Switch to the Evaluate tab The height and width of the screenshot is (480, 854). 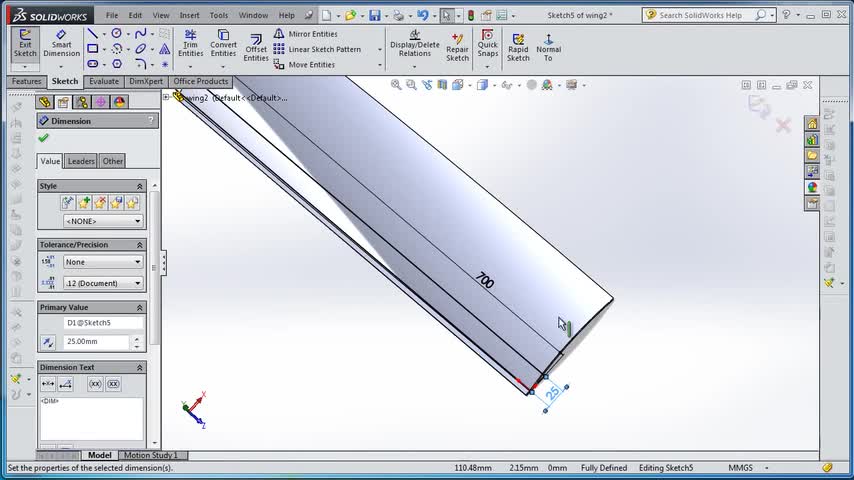pyautogui.click(x=103, y=81)
